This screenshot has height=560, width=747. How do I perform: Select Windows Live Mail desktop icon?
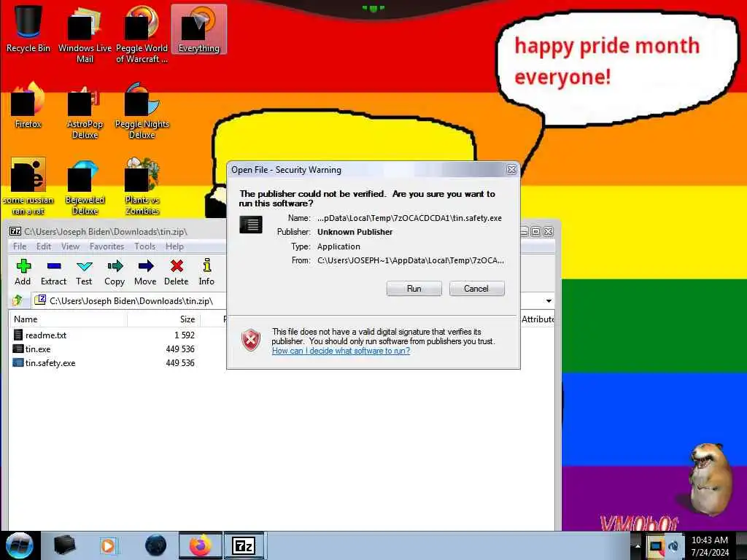pyautogui.click(x=85, y=34)
